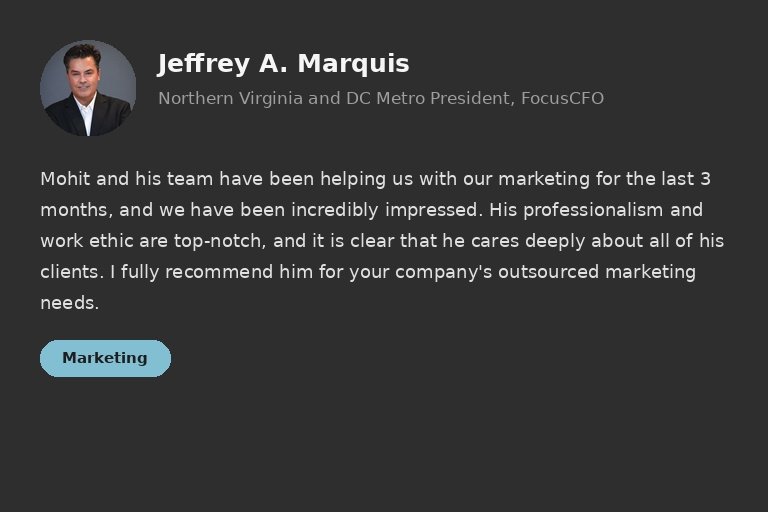
Task: Click the words helping us with our marketing
Action: click(455, 179)
